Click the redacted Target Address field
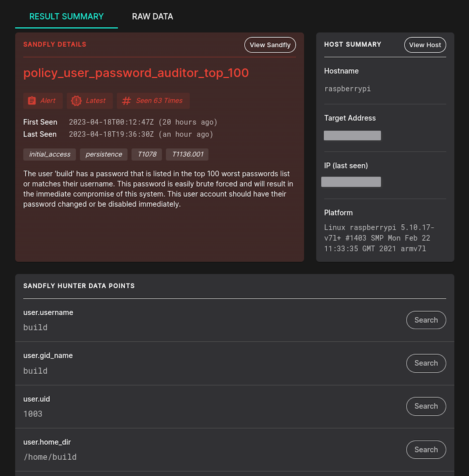Screen dimensions: 469x476 pyautogui.click(x=352, y=135)
